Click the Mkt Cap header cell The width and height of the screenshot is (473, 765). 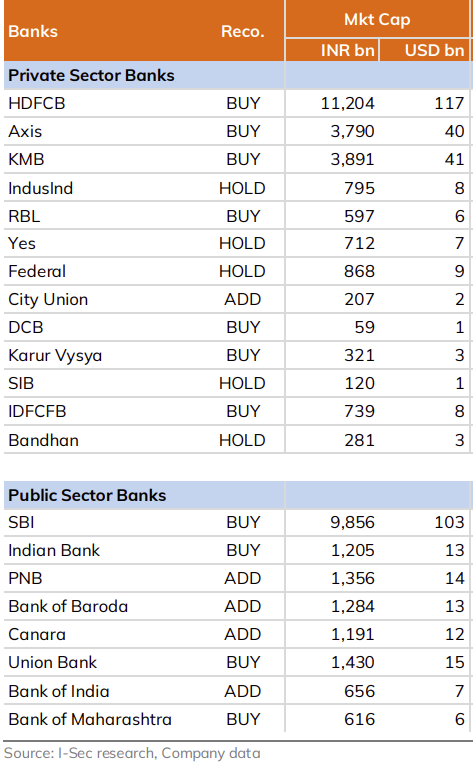pyautogui.click(x=377, y=20)
